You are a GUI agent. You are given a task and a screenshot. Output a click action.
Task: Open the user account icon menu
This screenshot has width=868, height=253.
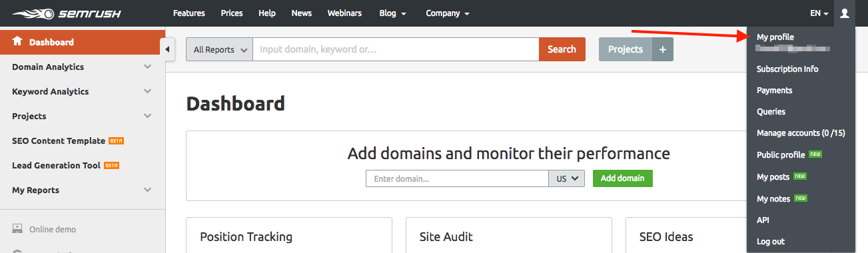pos(844,13)
